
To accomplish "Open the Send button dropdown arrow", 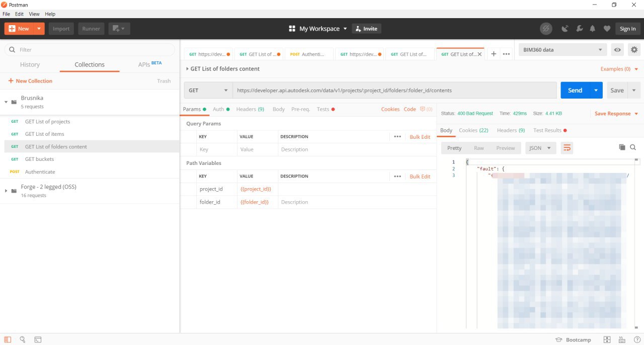I will (x=596, y=91).
